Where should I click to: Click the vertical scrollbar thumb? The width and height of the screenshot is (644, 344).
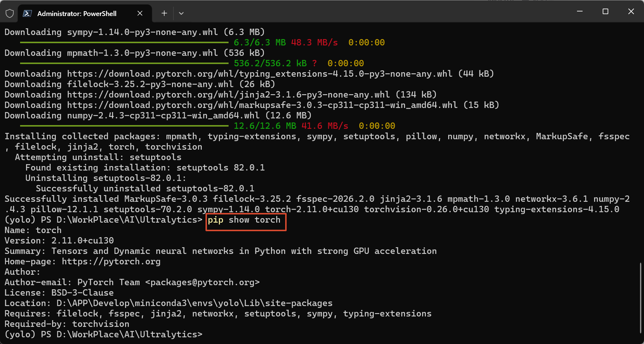pos(641,298)
